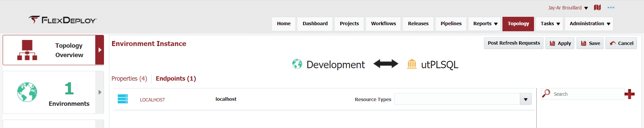
Task: Go to the Home menu
Action: pos(284,24)
